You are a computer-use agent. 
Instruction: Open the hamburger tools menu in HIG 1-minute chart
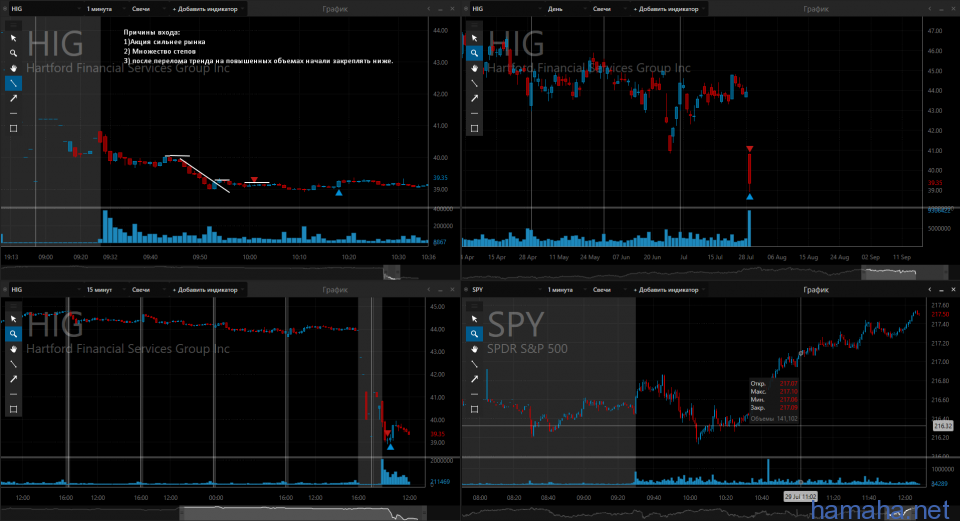[13, 25]
